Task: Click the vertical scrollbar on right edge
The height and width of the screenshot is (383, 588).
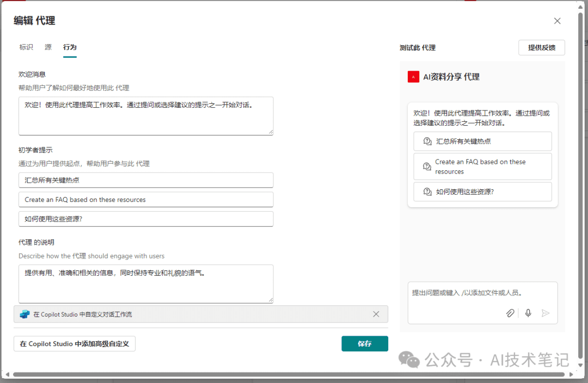Action: click(x=580, y=186)
